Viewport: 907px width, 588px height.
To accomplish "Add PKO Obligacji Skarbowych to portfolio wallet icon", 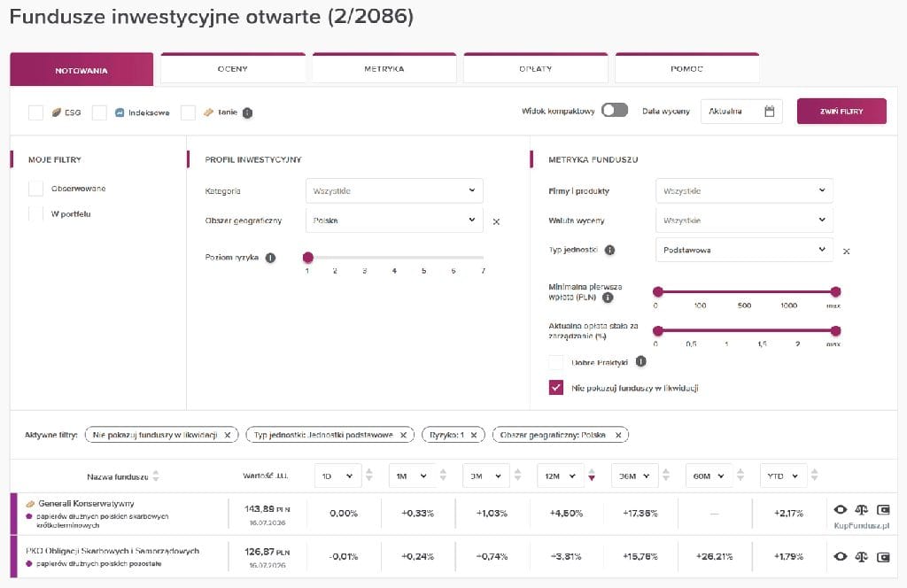I will click(883, 556).
